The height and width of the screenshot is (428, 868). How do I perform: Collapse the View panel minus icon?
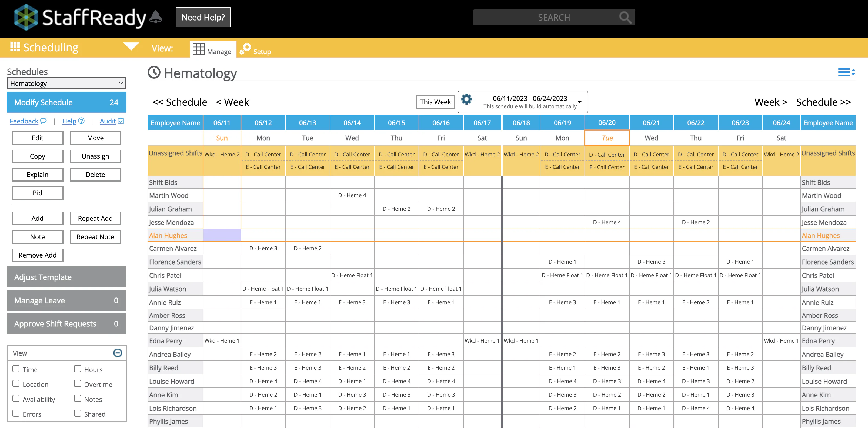tap(118, 353)
